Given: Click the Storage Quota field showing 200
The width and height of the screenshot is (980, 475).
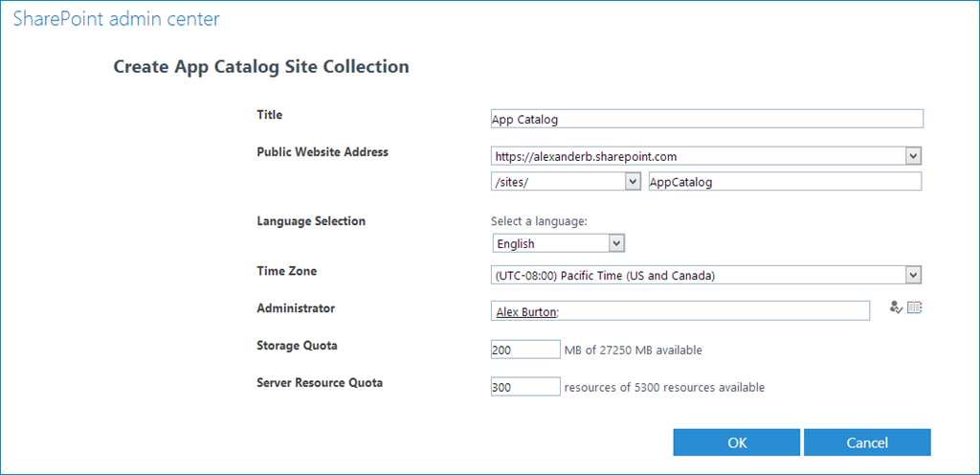Looking at the screenshot, I should click(525, 350).
